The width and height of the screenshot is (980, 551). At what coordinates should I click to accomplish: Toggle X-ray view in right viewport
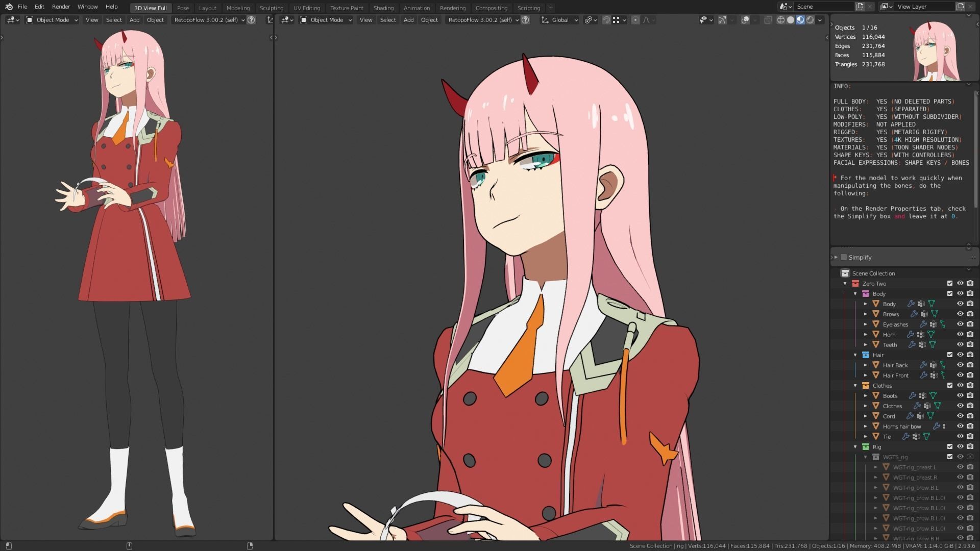tap(768, 20)
